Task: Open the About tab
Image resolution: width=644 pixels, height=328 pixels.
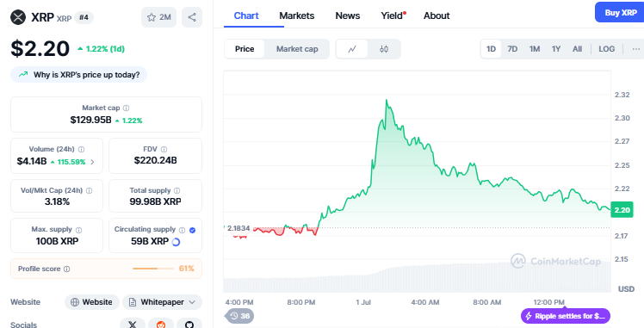Action: tap(437, 16)
